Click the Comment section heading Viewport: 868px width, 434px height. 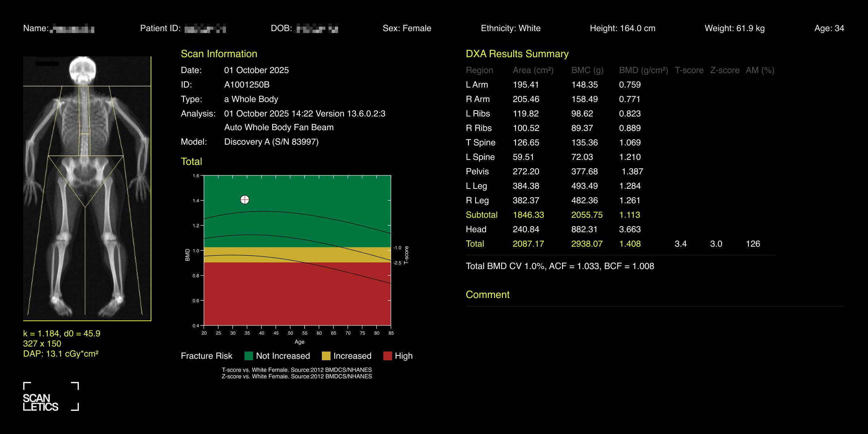click(x=487, y=294)
